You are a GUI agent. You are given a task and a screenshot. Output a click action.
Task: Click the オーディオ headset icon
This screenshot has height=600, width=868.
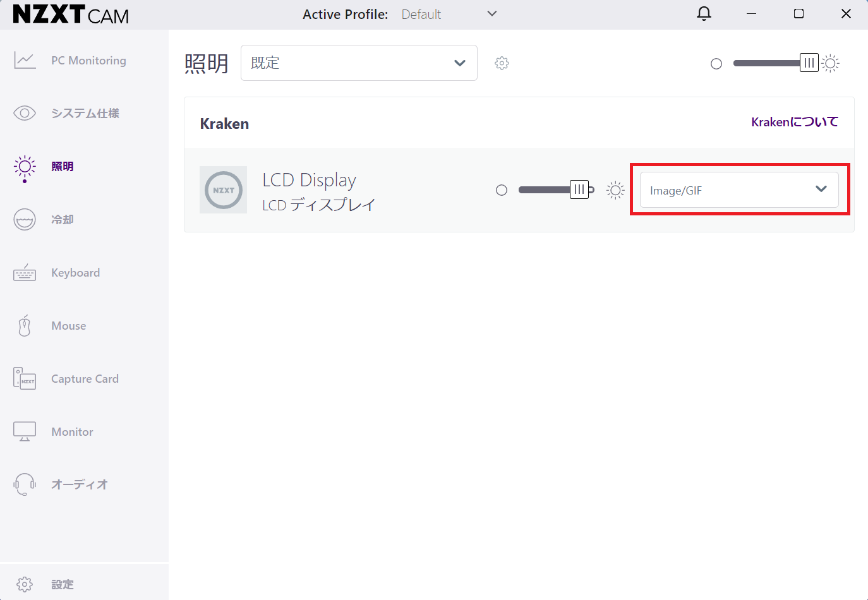(x=25, y=484)
